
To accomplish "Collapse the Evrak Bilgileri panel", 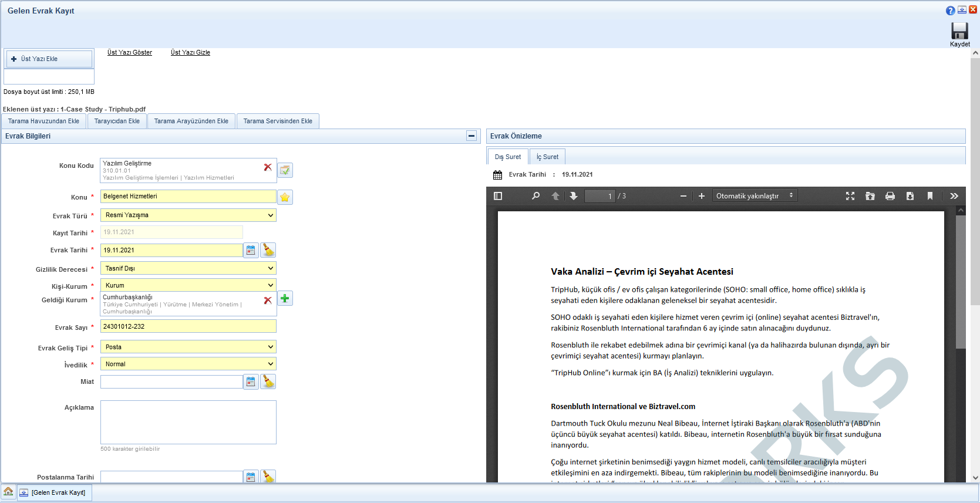I will tap(471, 136).
